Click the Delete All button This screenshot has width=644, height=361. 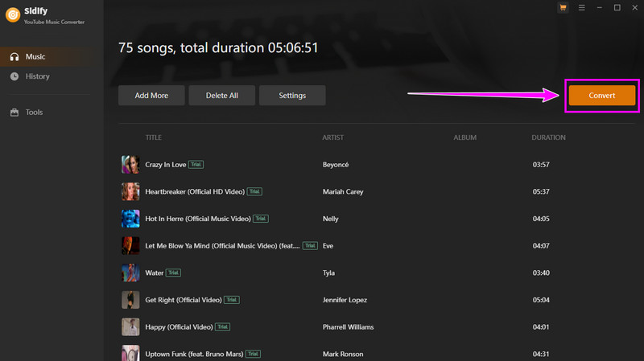point(222,95)
